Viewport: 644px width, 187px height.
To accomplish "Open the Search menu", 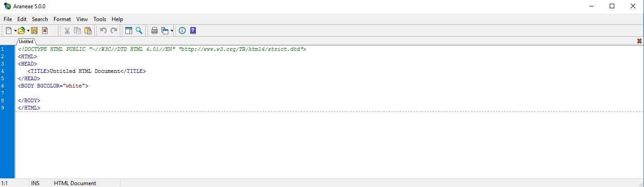I will (40, 19).
